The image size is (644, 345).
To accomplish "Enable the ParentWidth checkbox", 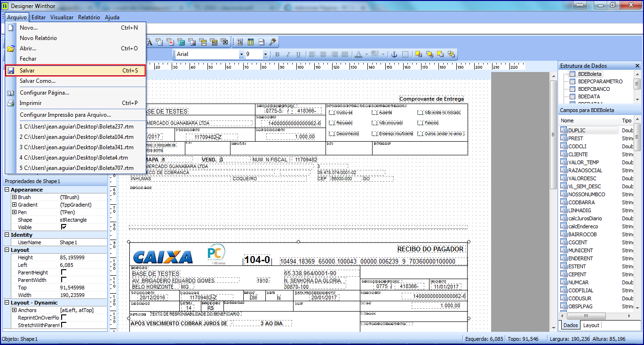I will [64, 280].
